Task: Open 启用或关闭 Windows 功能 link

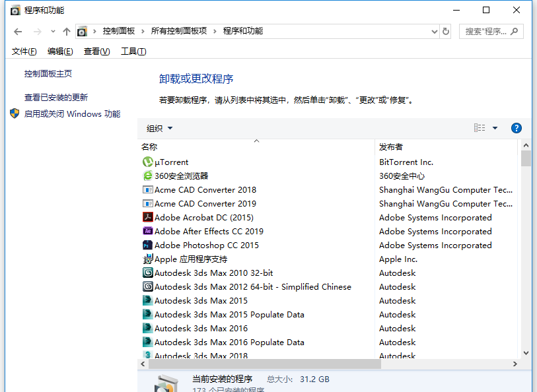Action: (72, 114)
